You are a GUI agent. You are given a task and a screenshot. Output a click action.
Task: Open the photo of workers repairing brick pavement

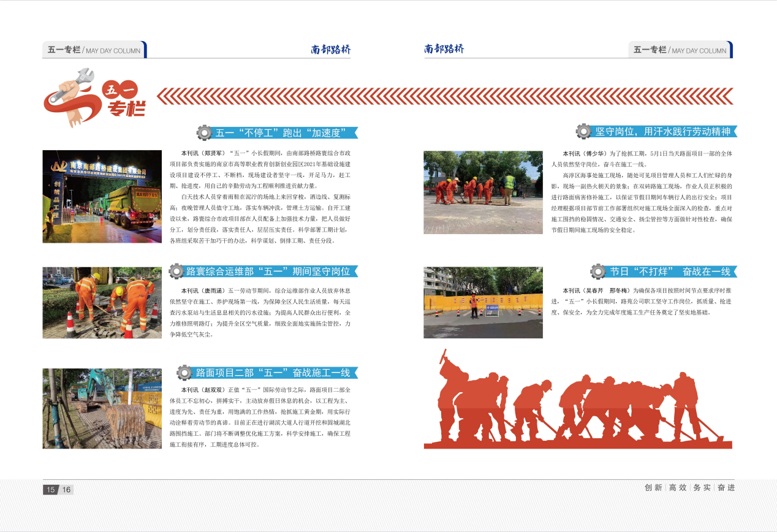pyautogui.click(x=483, y=192)
